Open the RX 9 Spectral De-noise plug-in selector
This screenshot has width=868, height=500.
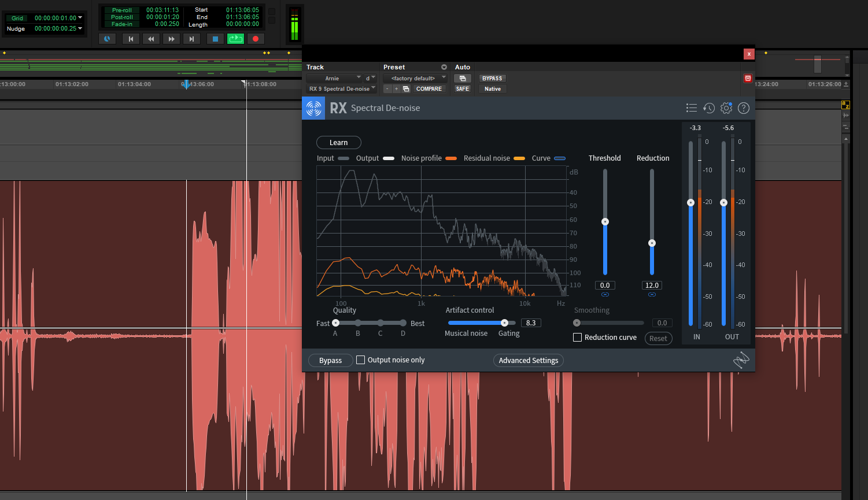click(x=341, y=88)
